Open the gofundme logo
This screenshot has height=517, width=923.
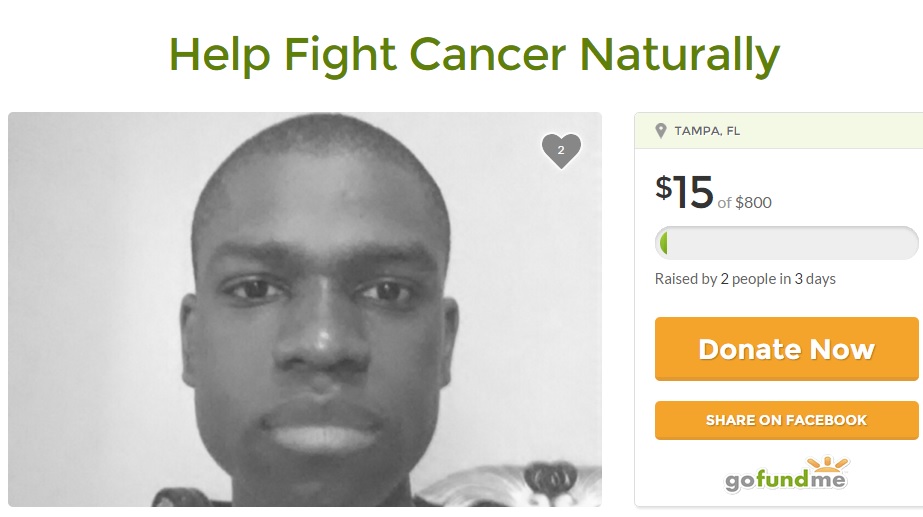click(786, 474)
